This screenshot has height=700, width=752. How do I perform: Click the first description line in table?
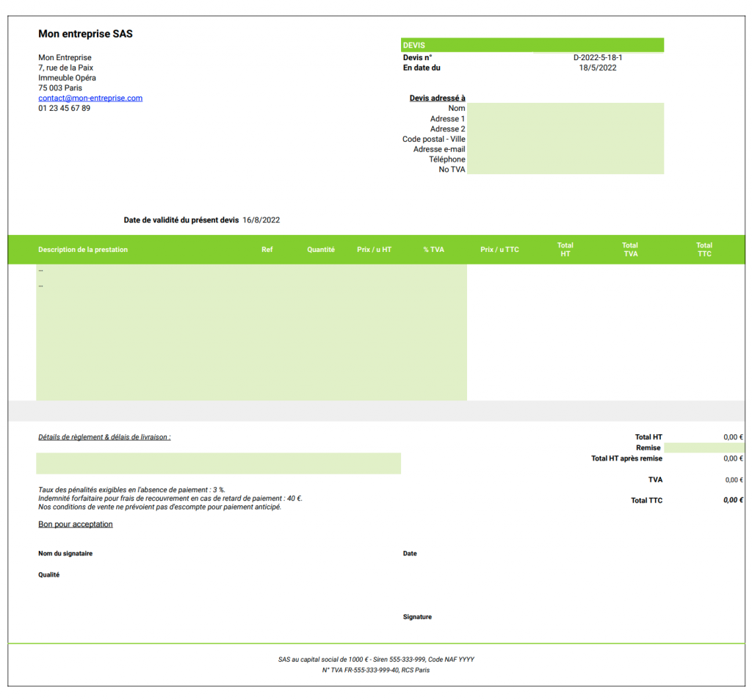(251, 271)
